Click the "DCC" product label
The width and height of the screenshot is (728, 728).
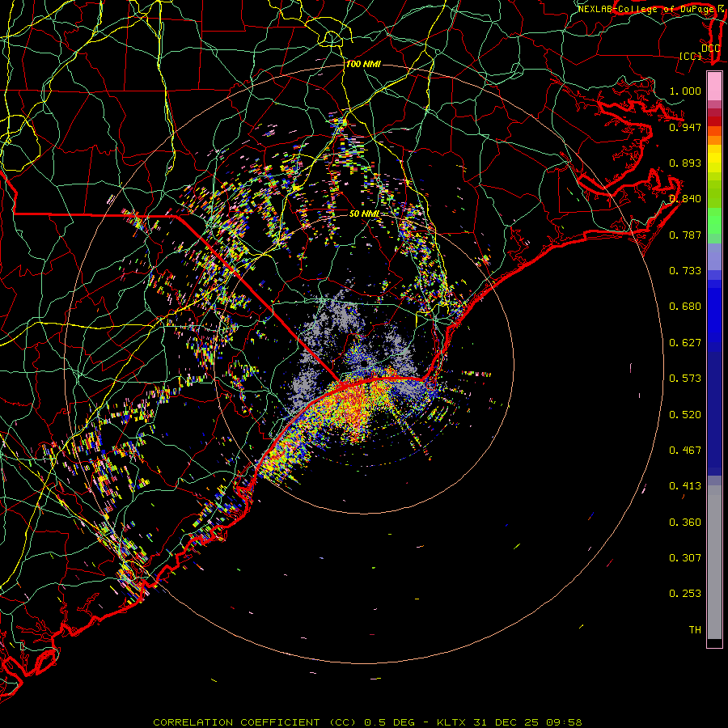(x=710, y=49)
